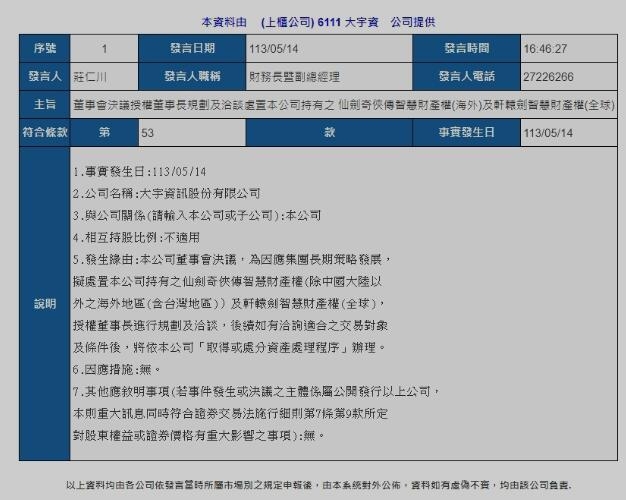Select the 發言時間 header cell
The image size is (626, 500).
coord(466,48)
